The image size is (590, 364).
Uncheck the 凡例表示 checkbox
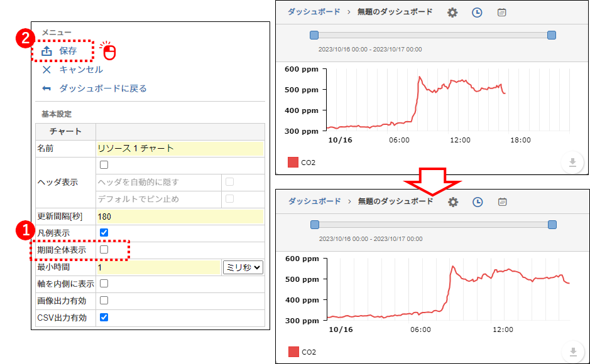(x=104, y=233)
